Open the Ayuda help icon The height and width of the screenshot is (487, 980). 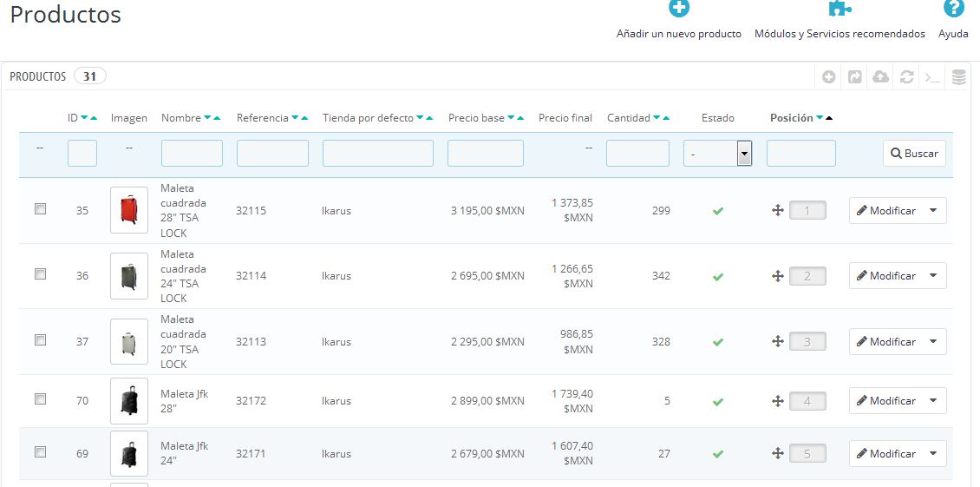coord(953,8)
